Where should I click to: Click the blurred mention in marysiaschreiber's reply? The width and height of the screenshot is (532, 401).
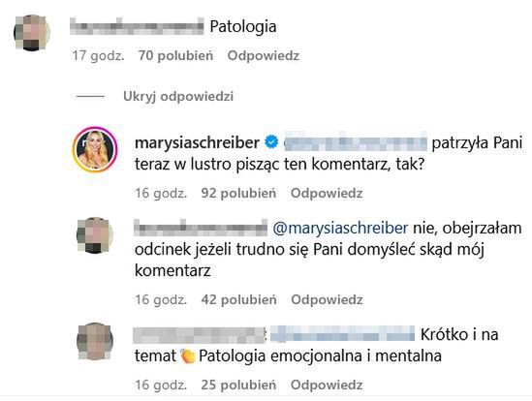click(x=355, y=142)
